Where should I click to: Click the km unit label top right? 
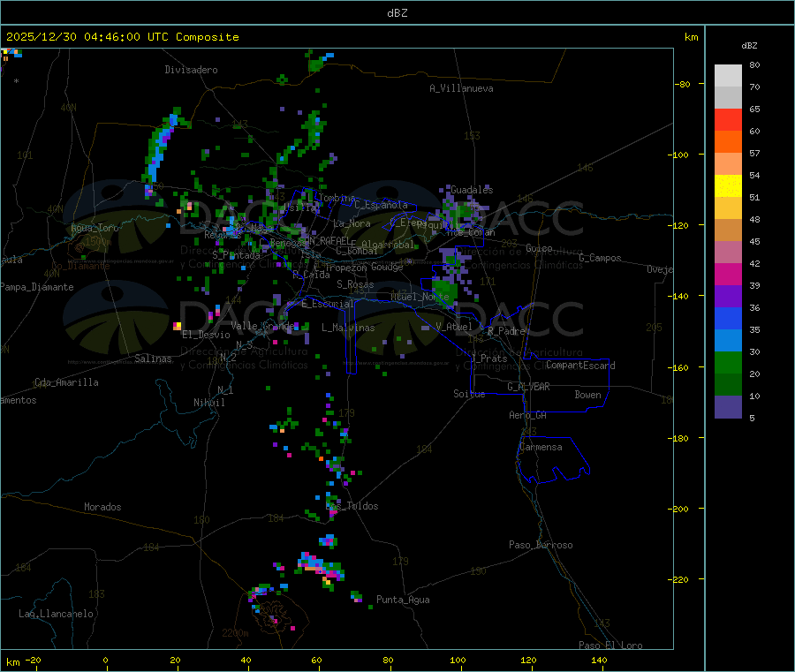[691, 37]
